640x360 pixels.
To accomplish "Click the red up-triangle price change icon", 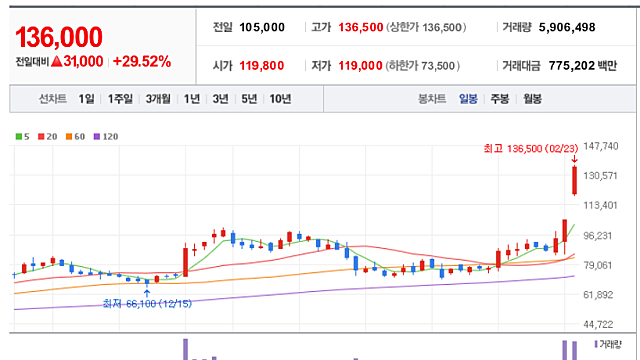I will click(57, 62).
